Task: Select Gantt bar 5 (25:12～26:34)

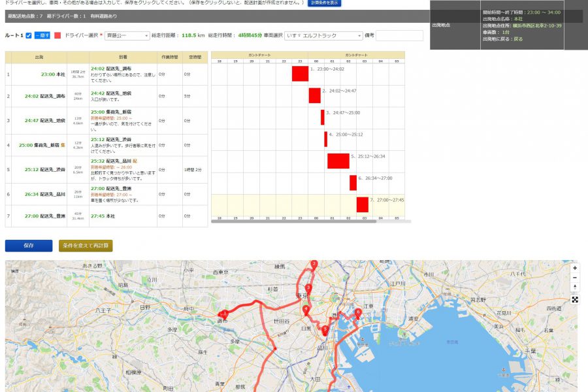Action: pos(338,161)
